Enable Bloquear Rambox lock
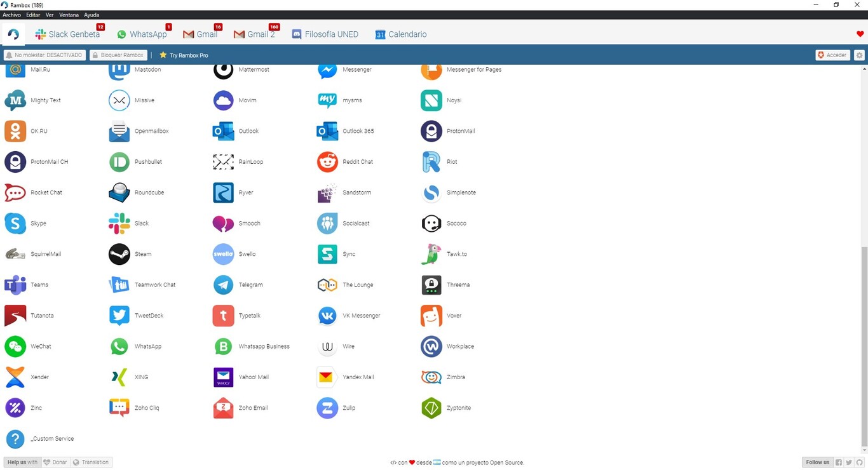Image resolution: width=868 pixels, height=470 pixels. click(118, 55)
